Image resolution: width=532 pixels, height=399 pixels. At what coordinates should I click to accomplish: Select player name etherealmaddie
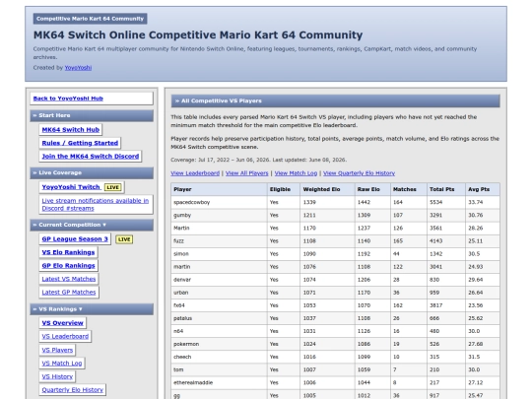(x=193, y=382)
